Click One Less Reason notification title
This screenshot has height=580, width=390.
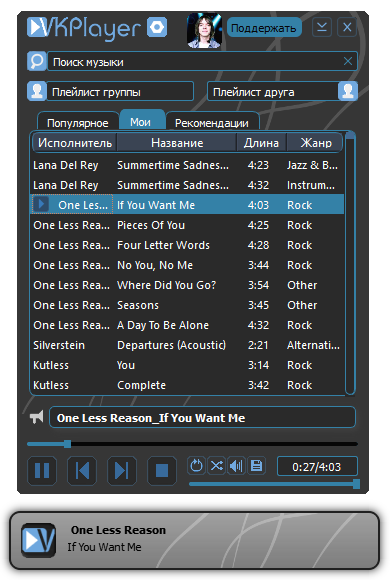pyautogui.click(x=118, y=530)
